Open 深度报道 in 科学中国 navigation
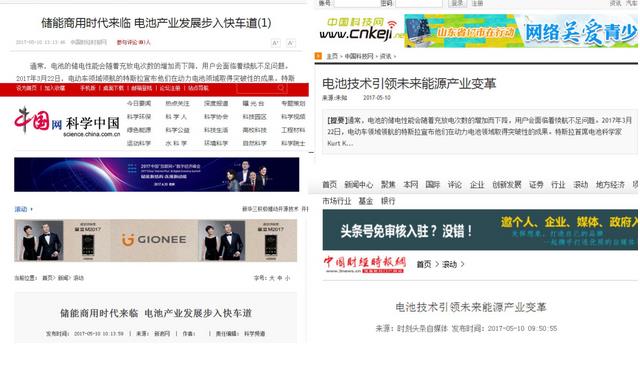This screenshot has width=640, height=370. coord(216,104)
